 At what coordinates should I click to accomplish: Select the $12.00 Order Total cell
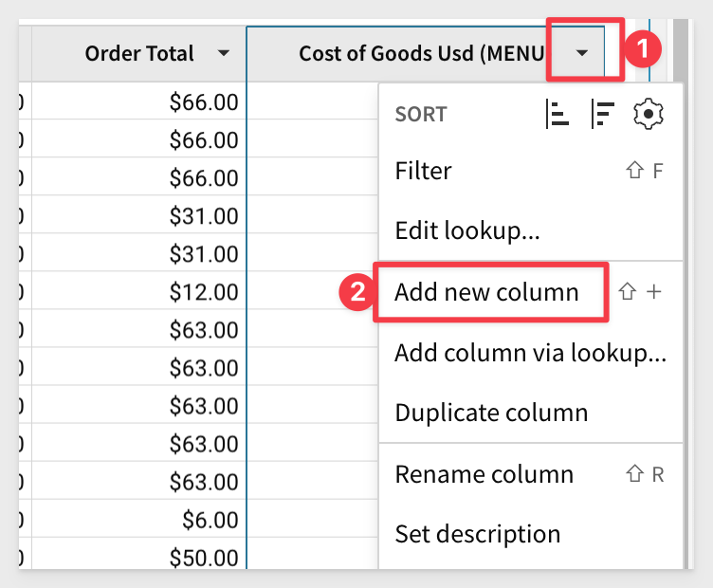click(203, 291)
